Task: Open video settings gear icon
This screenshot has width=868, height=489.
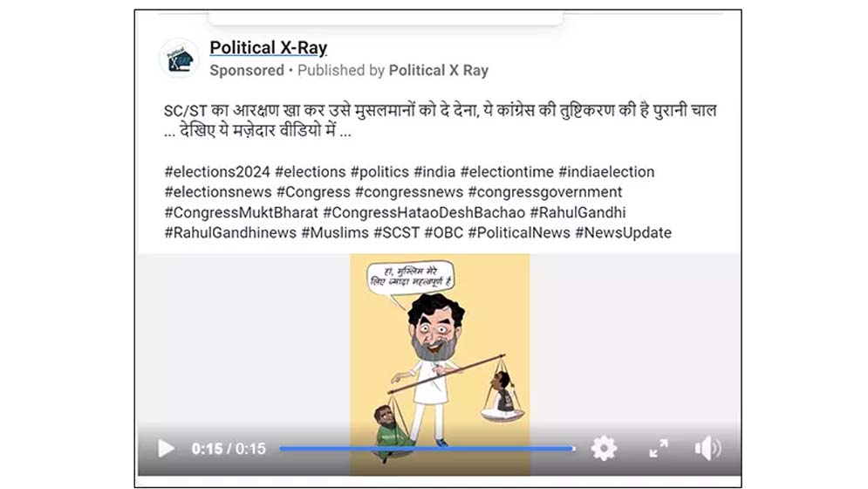Action: 604,448
